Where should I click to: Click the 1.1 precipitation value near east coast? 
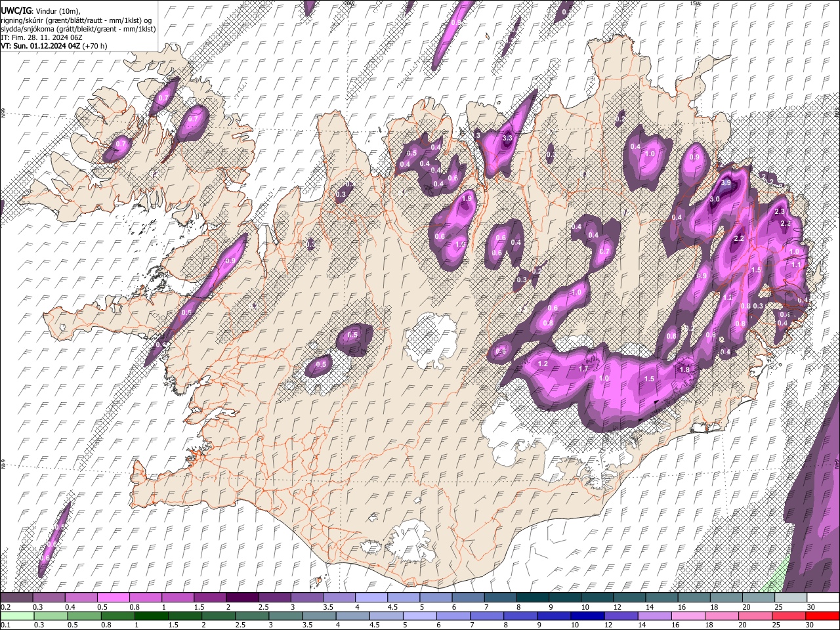tap(797, 264)
